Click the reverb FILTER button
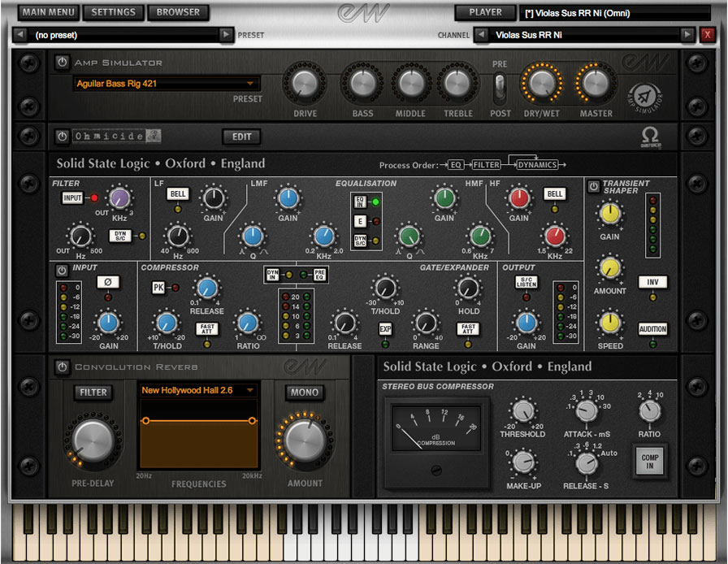The width and height of the screenshot is (728, 564). (93, 393)
